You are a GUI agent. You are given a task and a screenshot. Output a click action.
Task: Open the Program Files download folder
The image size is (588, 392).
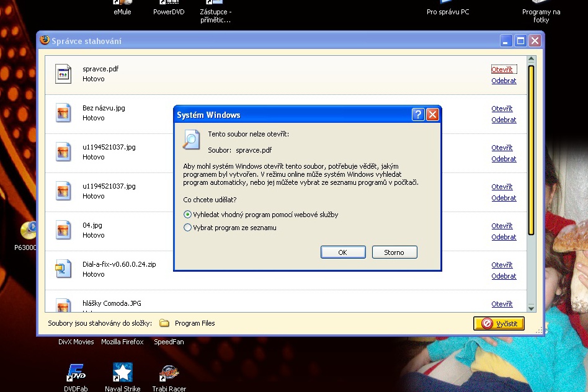pyautogui.click(x=195, y=323)
